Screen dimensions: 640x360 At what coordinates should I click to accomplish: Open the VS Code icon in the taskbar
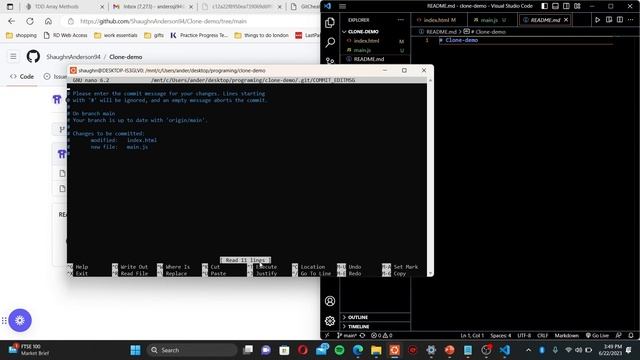tap(505, 350)
